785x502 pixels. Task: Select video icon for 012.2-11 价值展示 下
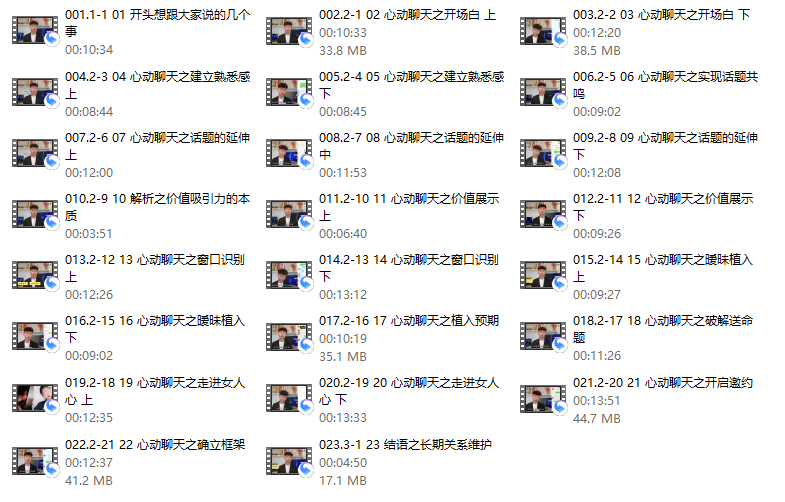pyautogui.click(x=543, y=214)
